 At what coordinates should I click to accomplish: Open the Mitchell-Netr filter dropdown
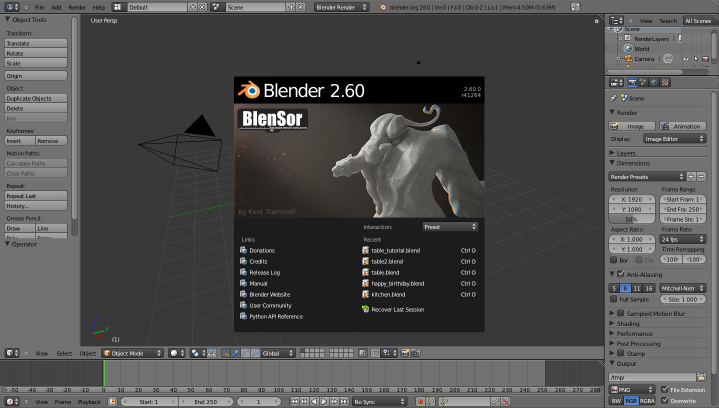(682, 288)
